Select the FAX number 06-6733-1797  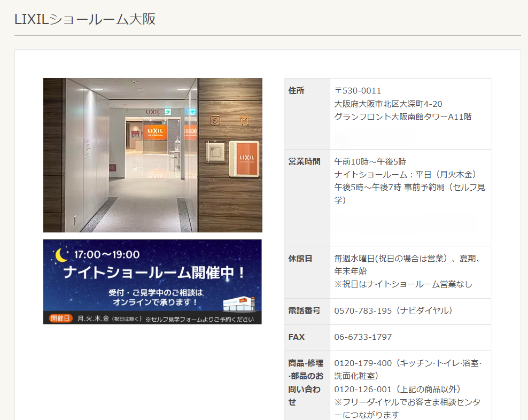(x=363, y=337)
